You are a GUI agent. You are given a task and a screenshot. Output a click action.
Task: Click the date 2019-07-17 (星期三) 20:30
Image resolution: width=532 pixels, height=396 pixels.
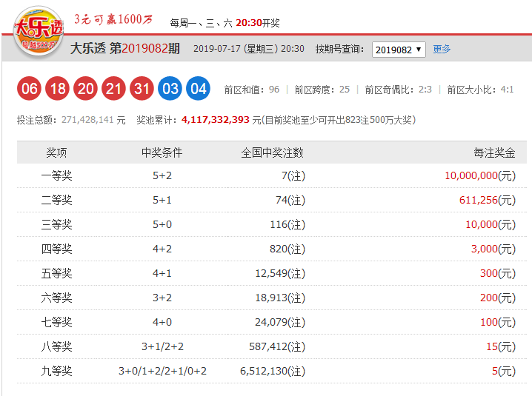tap(249, 49)
